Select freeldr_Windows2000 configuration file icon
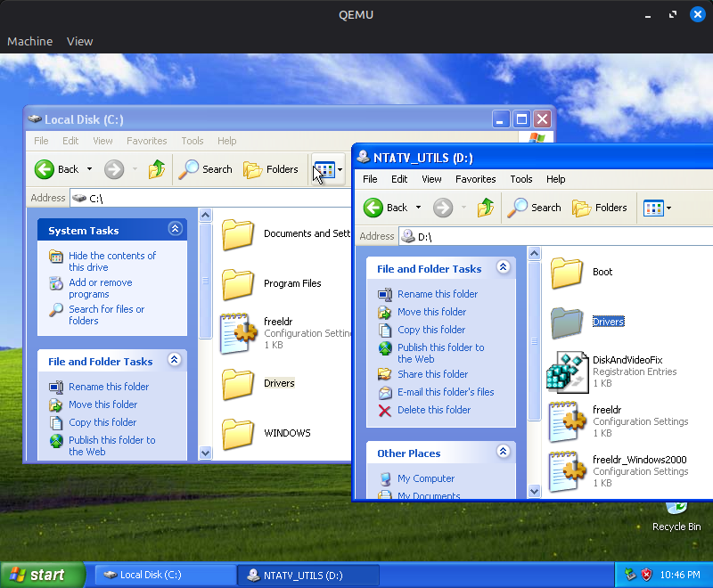 [567, 470]
